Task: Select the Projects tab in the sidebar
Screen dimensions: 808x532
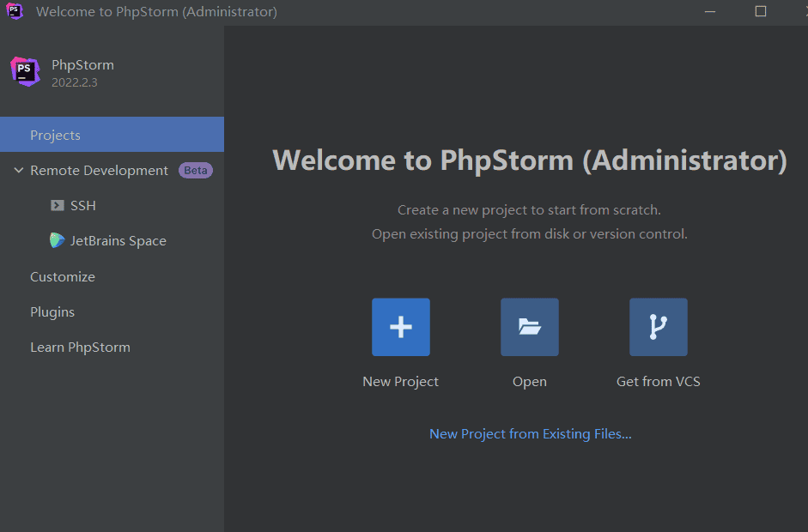Action: click(55, 136)
